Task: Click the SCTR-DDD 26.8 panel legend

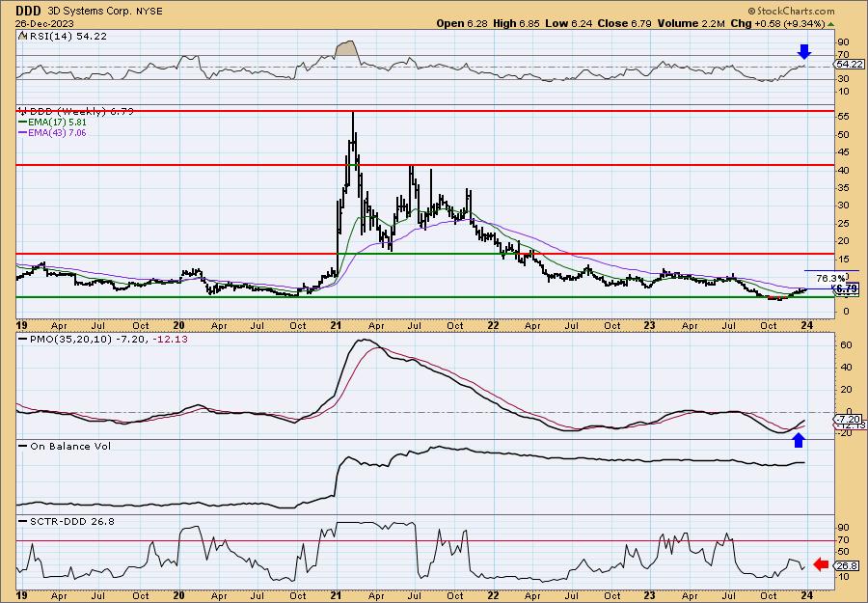Action: pyautogui.click(x=67, y=521)
